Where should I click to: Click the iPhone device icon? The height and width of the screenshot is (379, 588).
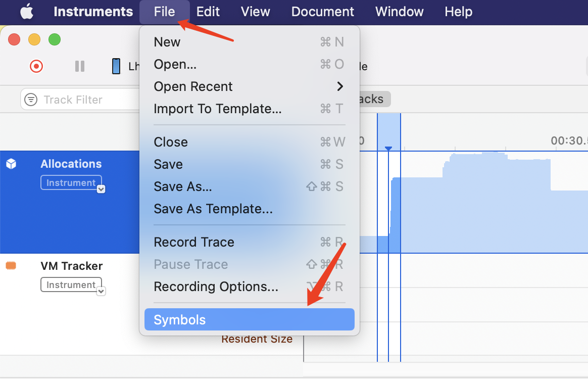[x=116, y=66]
